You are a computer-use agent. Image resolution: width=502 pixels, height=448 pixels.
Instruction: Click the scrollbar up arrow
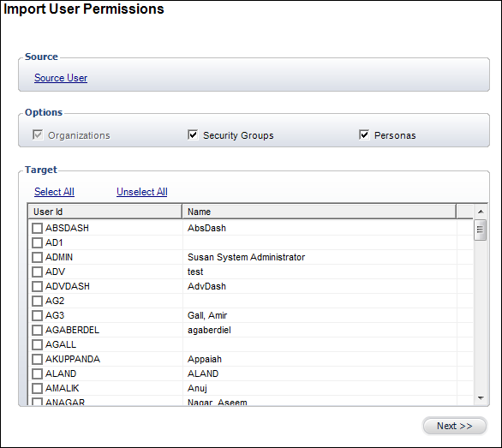tap(481, 212)
